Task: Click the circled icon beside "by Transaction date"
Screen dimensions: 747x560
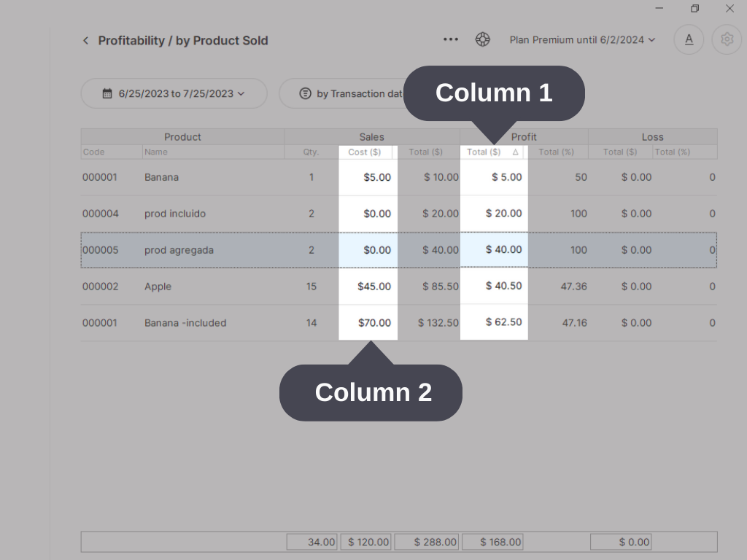Action: tap(305, 93)
